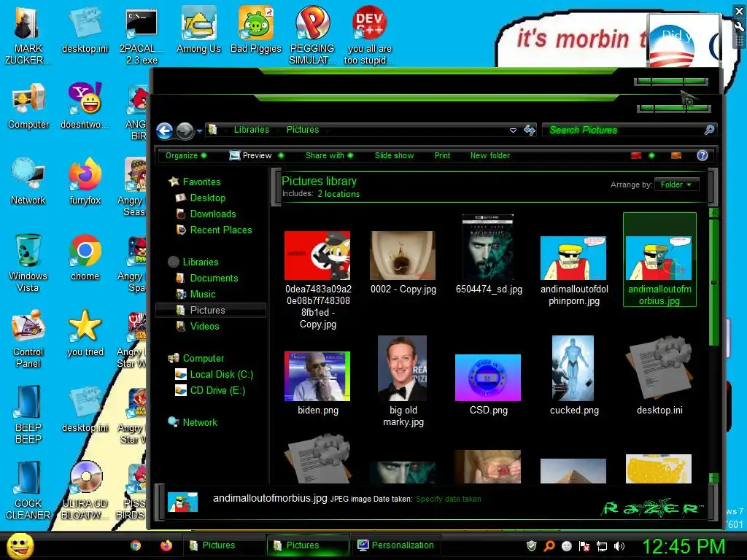Screen dimensions: 747x560
Task: Select Libraries in the navigation pane
Action: coord(201,262)
